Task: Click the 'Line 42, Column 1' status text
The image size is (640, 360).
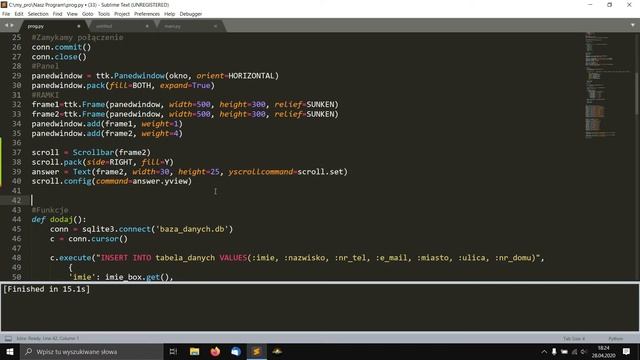Action: coord(60,338)
